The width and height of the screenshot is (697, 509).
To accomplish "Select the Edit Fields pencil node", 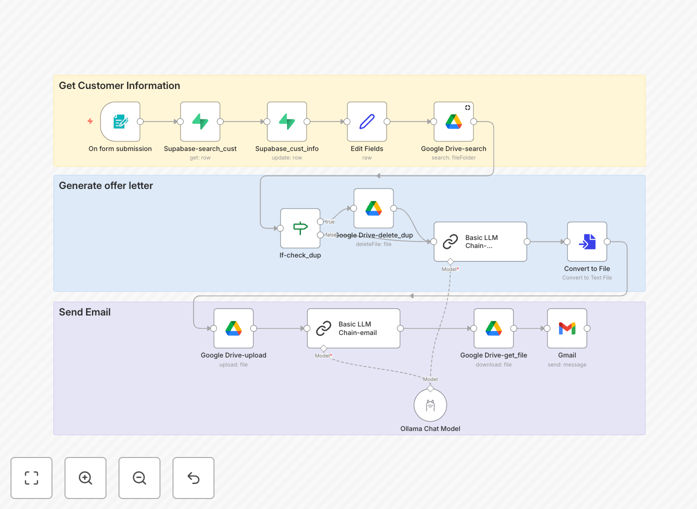I will [x=367, y=121].
